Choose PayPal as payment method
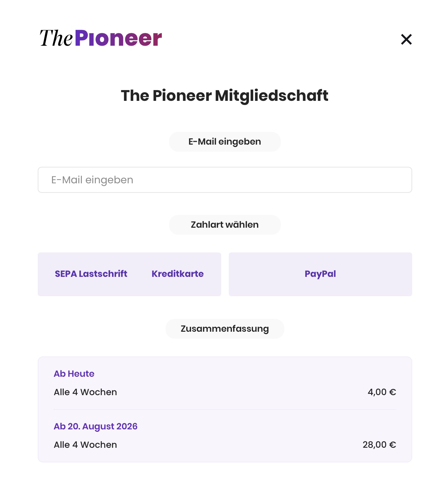448x496 pixels. click(320, 274)
